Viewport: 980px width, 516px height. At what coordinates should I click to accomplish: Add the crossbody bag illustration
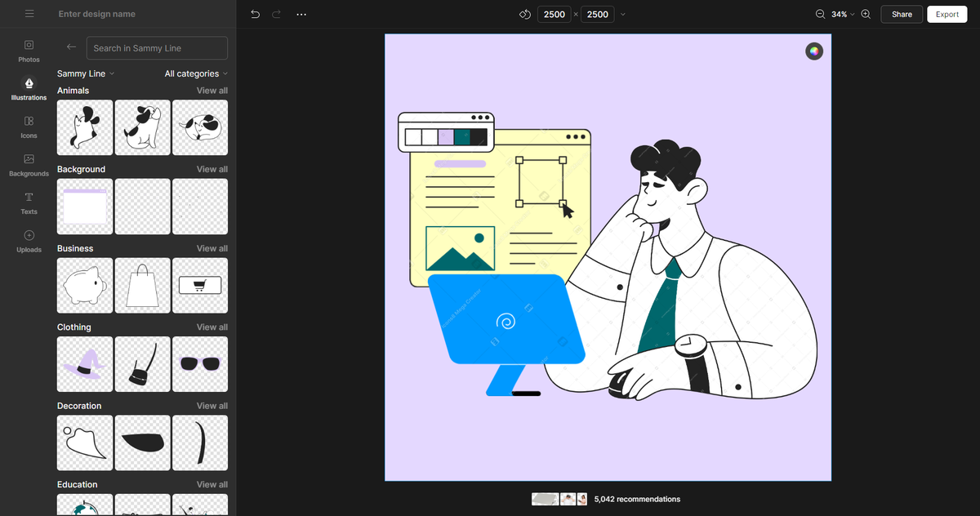[143, 364]
